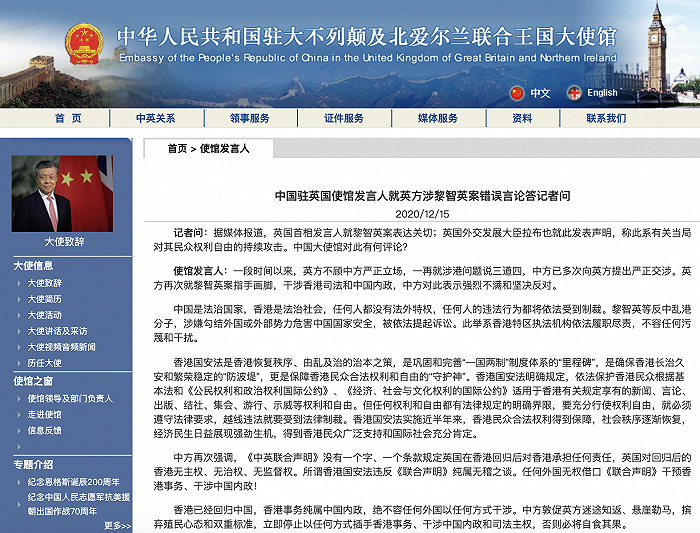Click the Chinese flag icon beside 中文
700x533 pixels.
[x=517, y=93]
